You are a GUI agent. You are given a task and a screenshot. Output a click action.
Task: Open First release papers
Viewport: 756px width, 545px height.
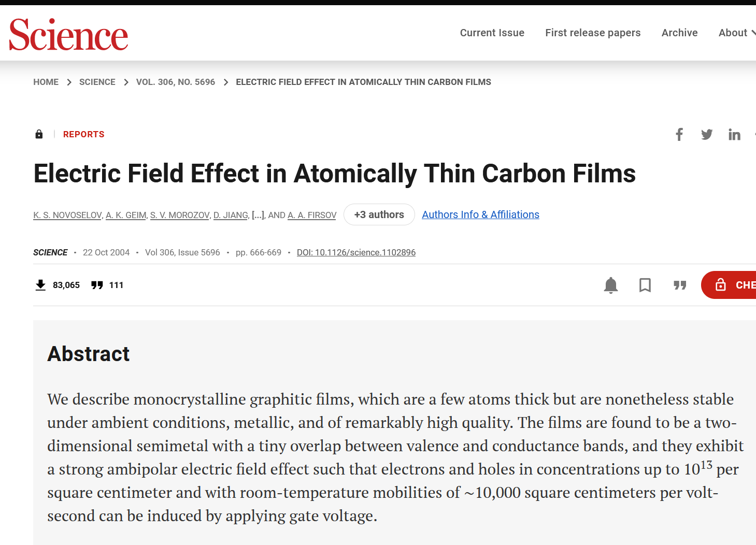[x=593, y=33]
